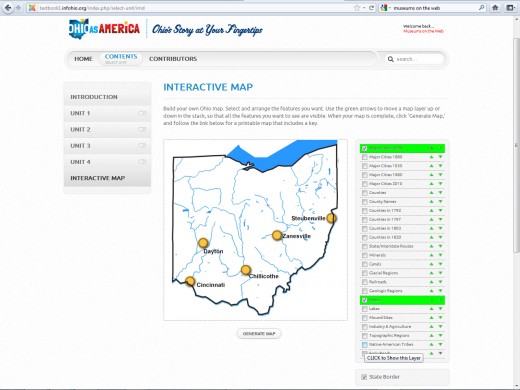Click the Chillicothe city marker
The width and height of the screenshot is (520, 390).
246,270
